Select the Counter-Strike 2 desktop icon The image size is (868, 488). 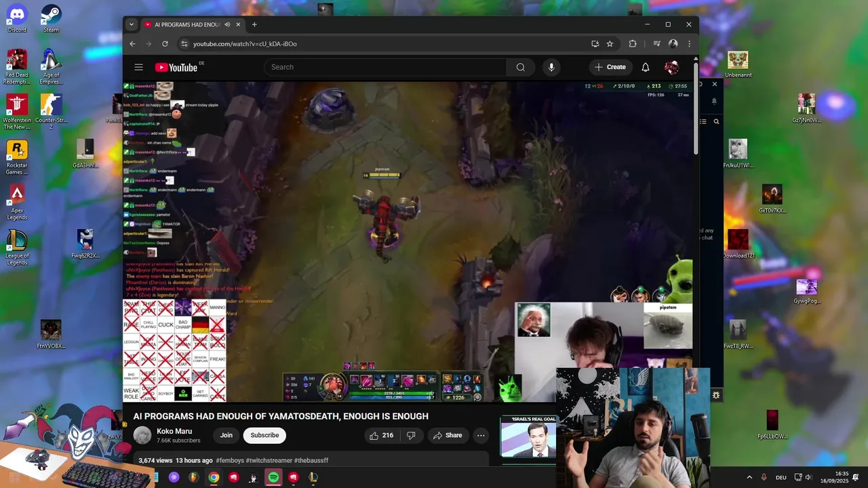pyautogui.click(x=51, y=112)
